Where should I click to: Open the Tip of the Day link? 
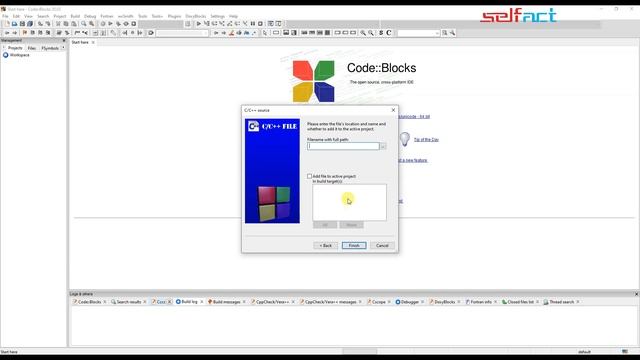426,140
